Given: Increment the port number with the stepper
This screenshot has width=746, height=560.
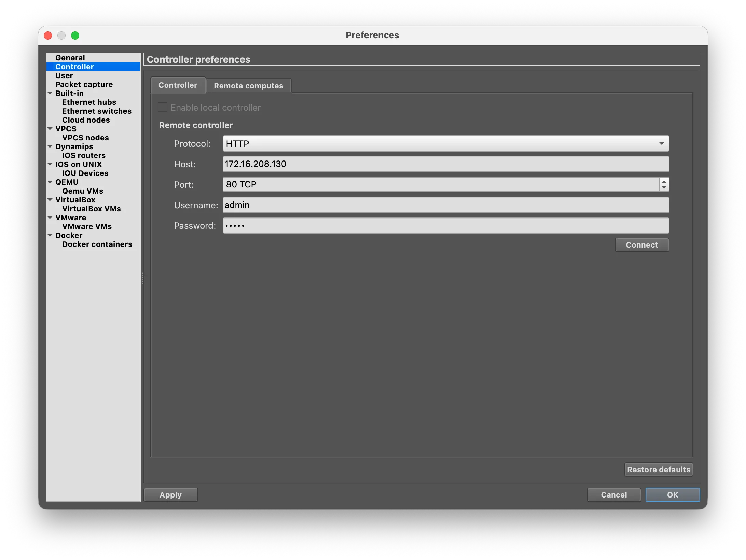Looking at the screenshot, I should [664, 182].
